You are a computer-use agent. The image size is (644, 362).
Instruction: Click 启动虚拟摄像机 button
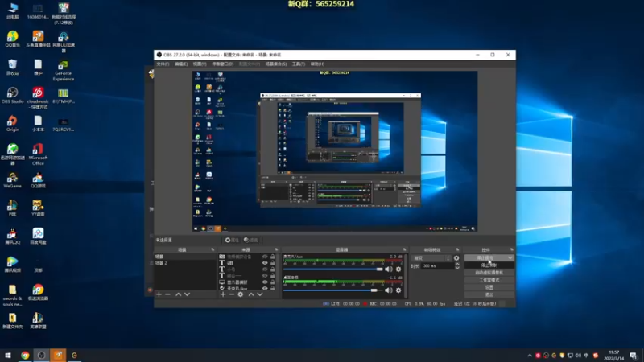click(x=489, y=273)
